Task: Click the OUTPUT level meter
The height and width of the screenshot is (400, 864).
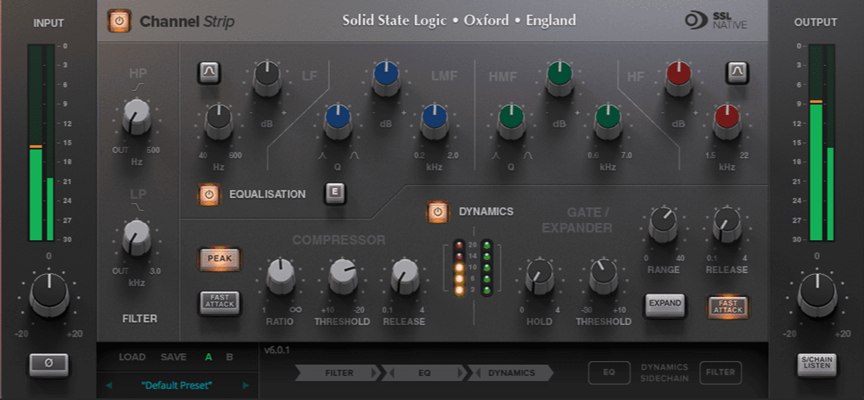Action: coord(822,143)
